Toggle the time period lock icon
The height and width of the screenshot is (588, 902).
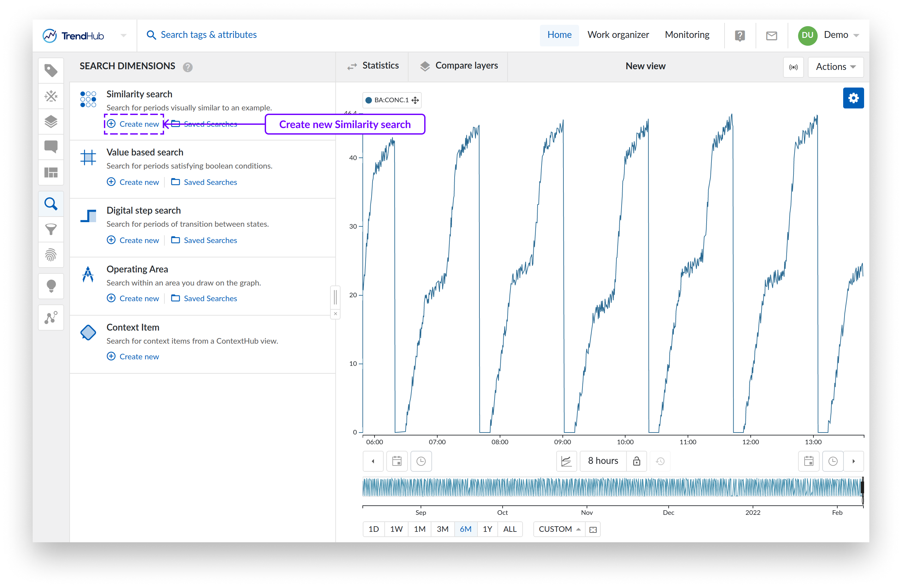[x=636, y=461]
